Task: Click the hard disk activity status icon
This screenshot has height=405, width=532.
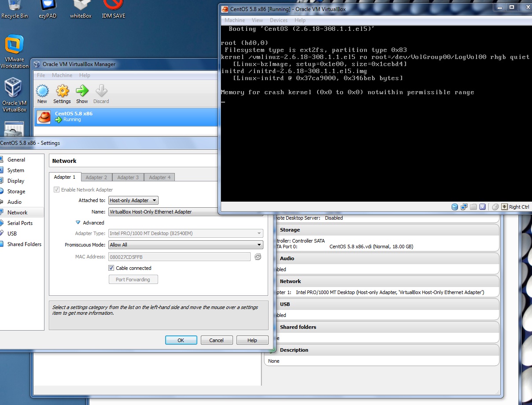Action: tap(455, 207)
